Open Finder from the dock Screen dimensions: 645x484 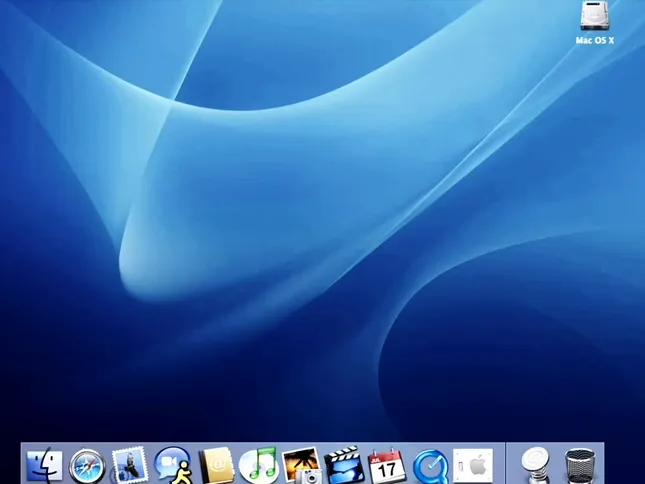click(x=44, y=465)
